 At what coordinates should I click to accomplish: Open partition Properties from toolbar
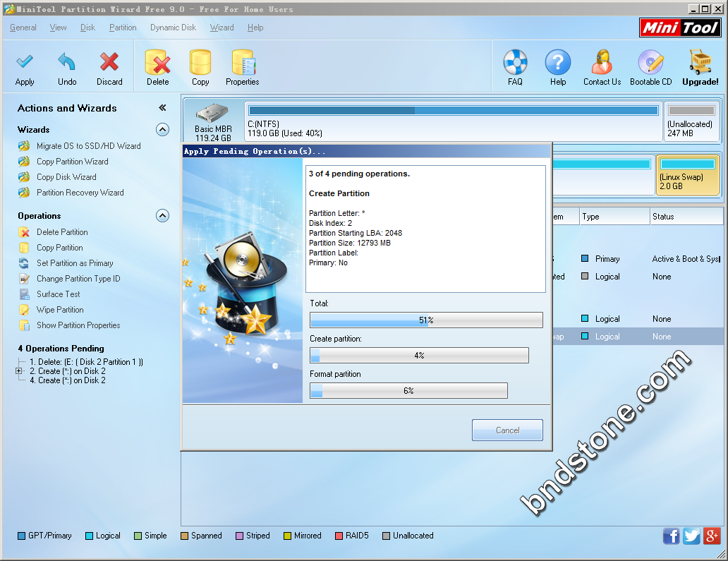point(243,62)
